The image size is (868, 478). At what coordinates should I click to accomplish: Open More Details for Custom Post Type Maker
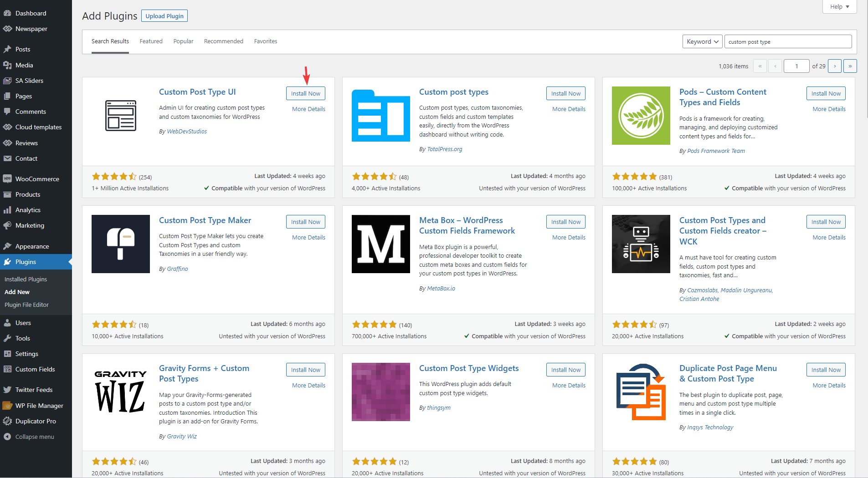click(x=308, y=237)
